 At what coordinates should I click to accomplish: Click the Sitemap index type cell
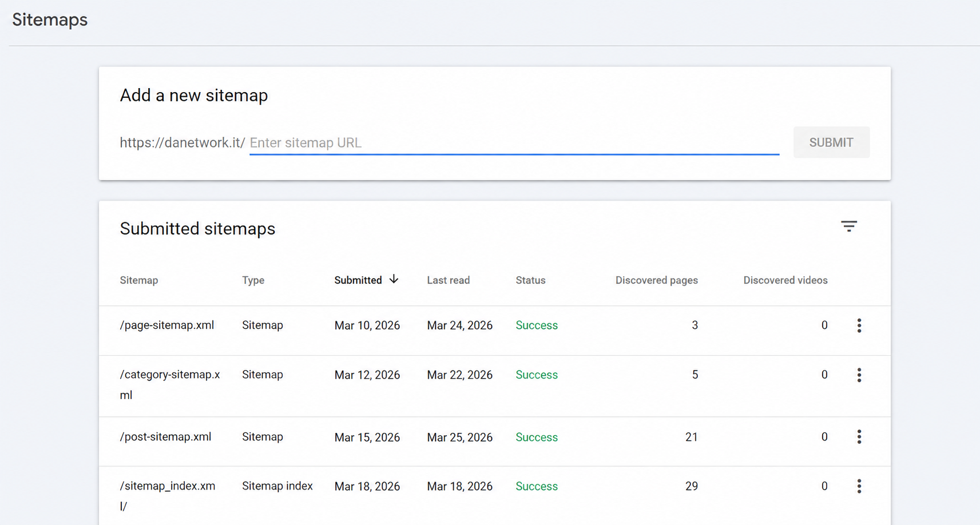[x=277, y=486]
